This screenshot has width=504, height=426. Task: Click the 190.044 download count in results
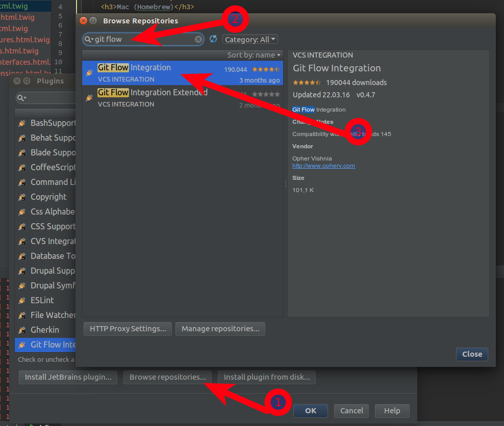tap(236, 69)
